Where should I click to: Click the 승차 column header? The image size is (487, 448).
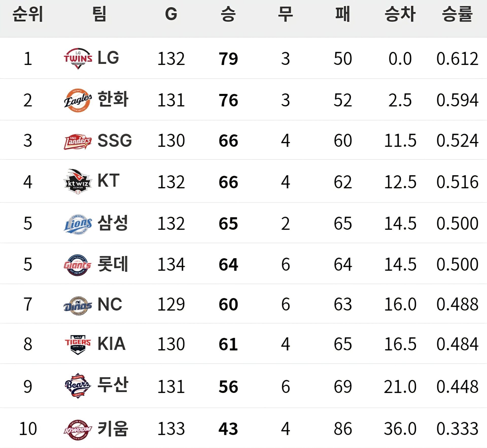coord(400,14)
